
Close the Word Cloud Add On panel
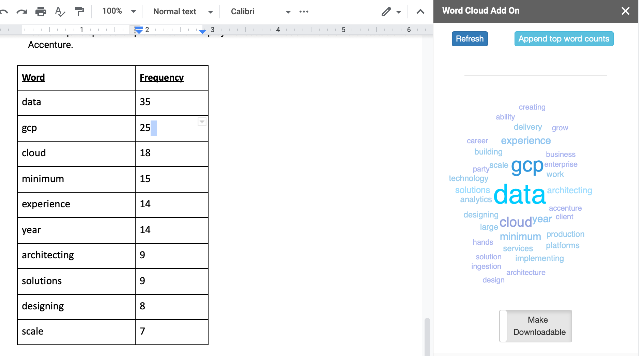pyautogui.click(x=626, y=11)
